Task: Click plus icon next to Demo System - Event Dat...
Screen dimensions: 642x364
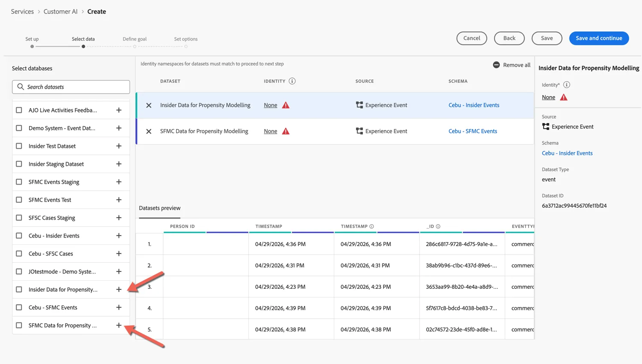Action: tap(119, 128)
